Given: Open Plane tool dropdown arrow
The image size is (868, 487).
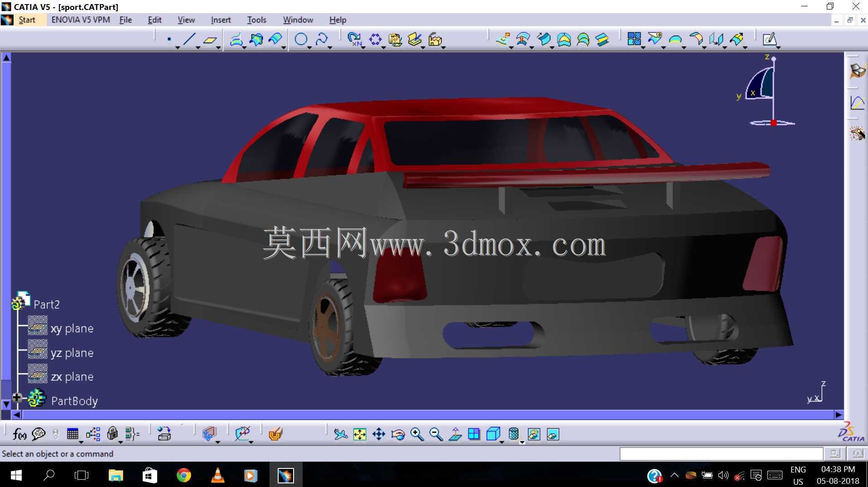Looking at the screenshot, I should (x=218, y=47).
